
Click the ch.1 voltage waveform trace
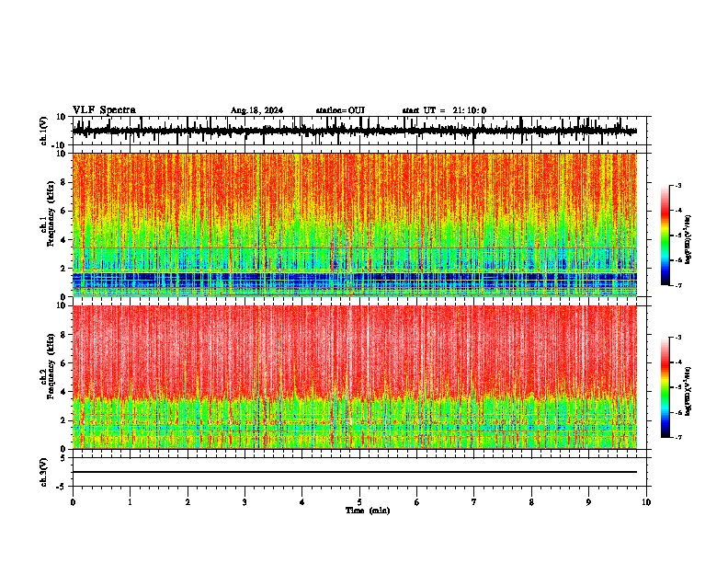pos(354,131)
